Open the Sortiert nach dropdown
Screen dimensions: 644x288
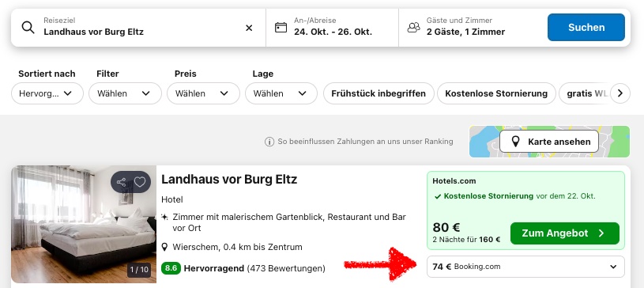coord(47,93)
